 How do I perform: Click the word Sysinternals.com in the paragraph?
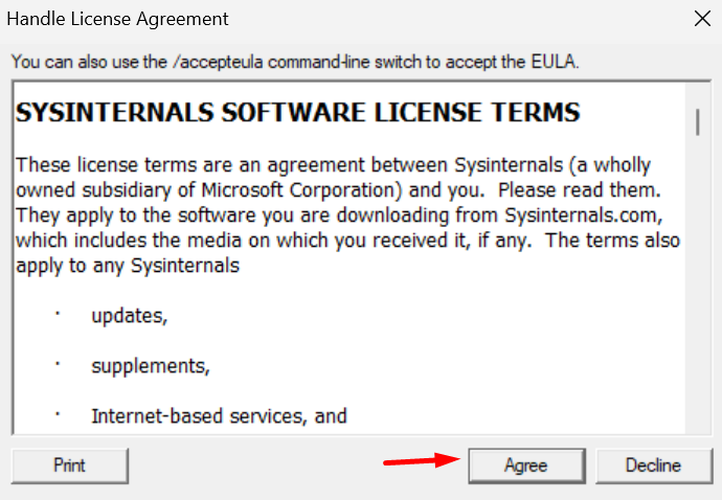point(583,215)
